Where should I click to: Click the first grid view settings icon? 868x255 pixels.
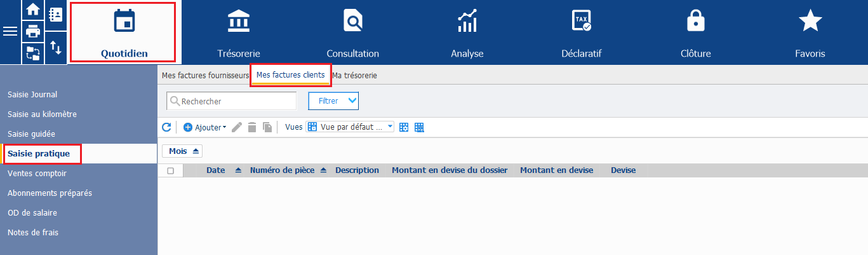click(404, 127)
